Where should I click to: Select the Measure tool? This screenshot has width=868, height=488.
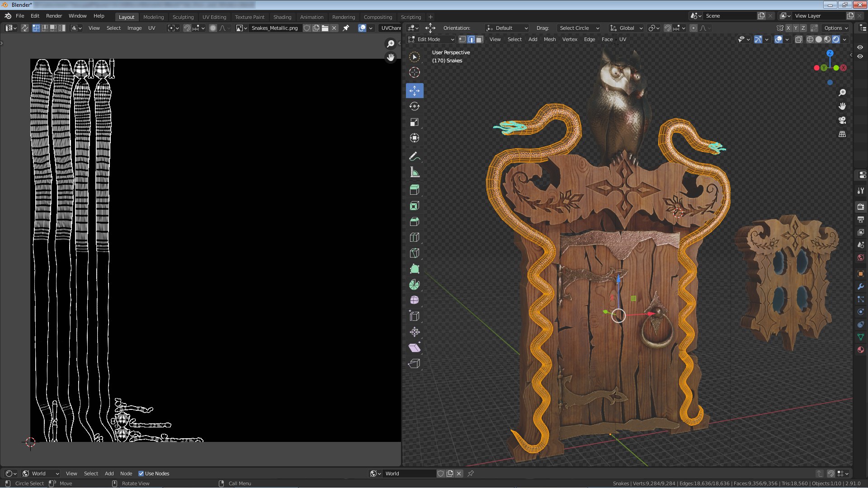point(414,172)
